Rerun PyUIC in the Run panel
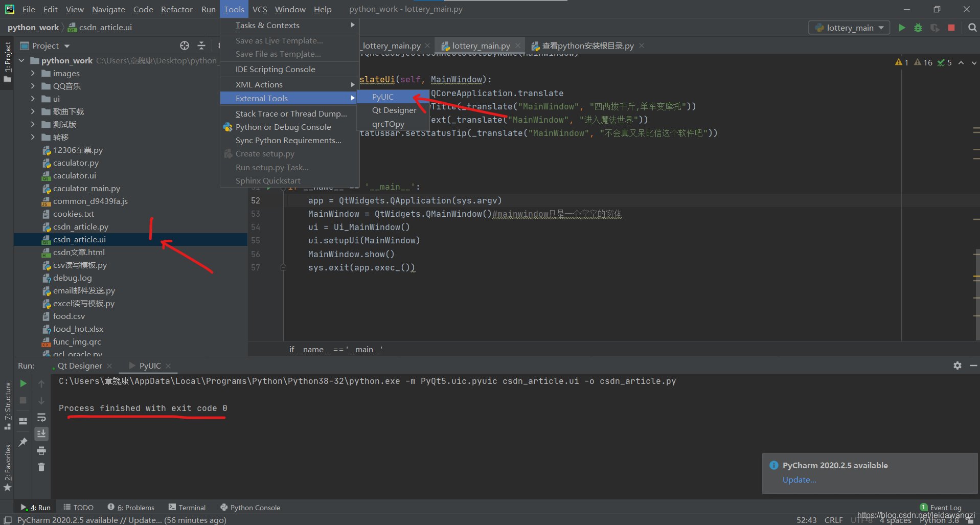 22,383
